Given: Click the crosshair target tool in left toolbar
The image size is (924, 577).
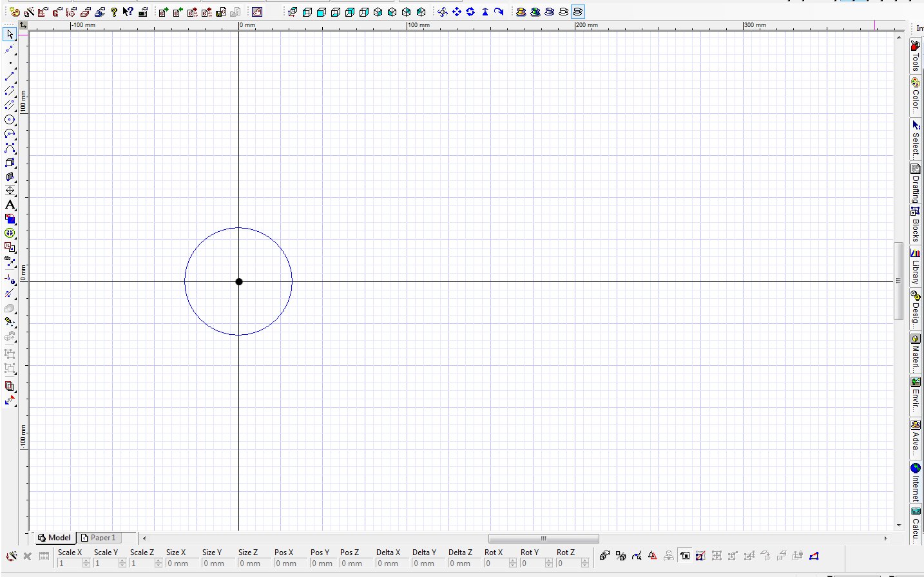Looking at the screenshot, I should (10, 191).
